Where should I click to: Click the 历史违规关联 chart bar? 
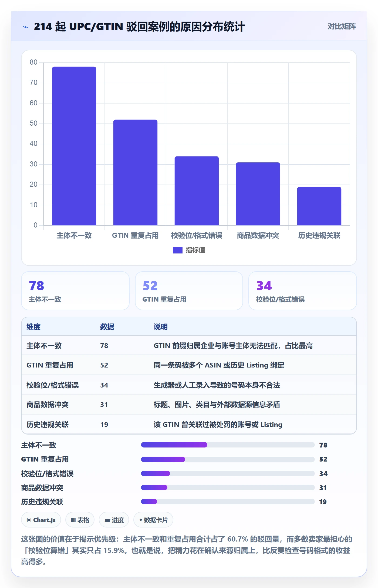(x=319, y=206)
